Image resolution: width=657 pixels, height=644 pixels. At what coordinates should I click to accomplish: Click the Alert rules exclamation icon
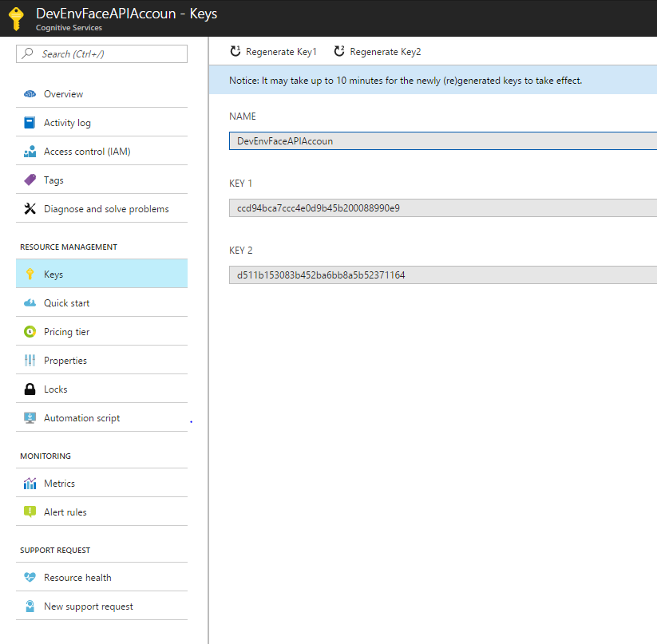[x=30, y=512]
